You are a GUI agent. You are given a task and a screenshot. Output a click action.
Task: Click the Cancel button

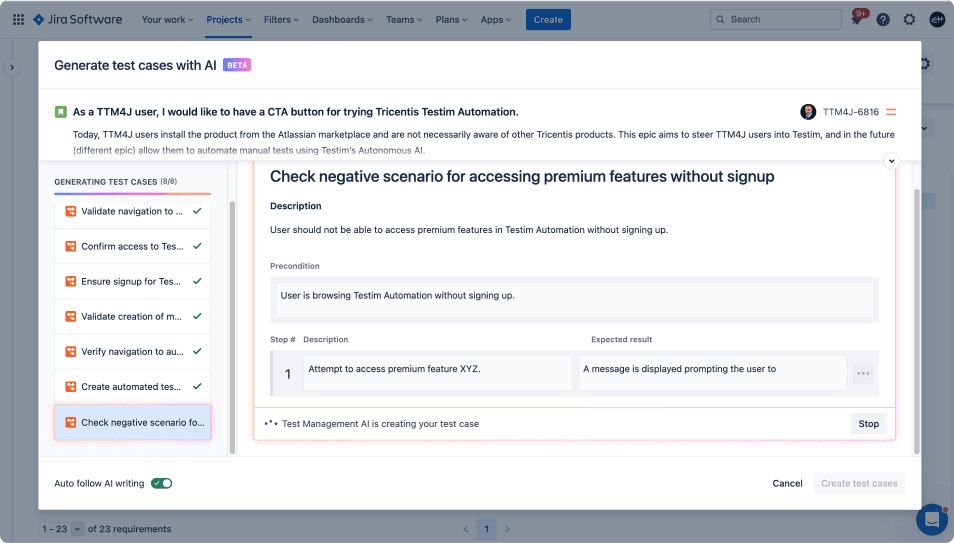pos(787,483)
